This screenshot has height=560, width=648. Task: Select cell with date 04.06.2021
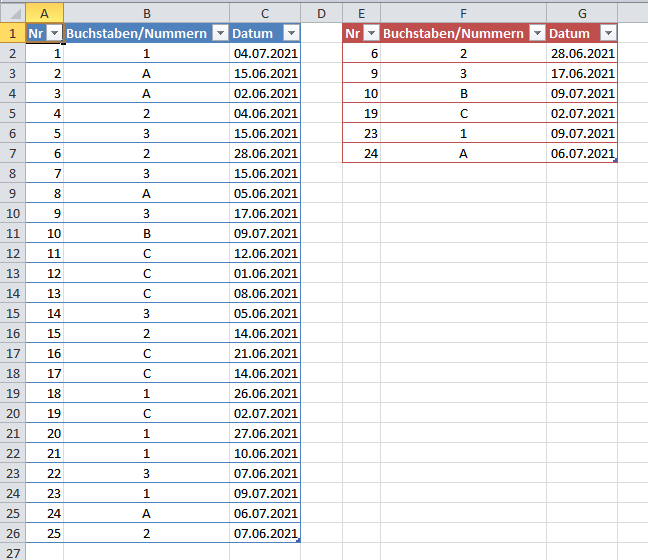click(x=265, y=113)
